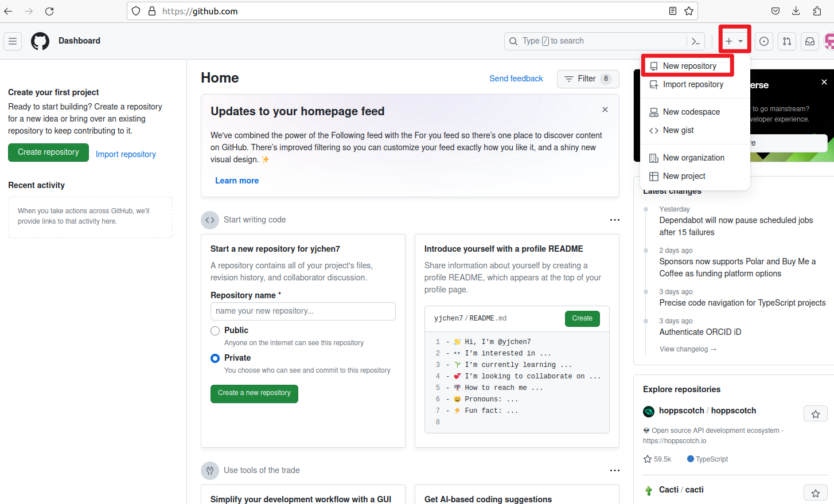Open the three-dot menu for Use tools of the trade

click(615, 471)
